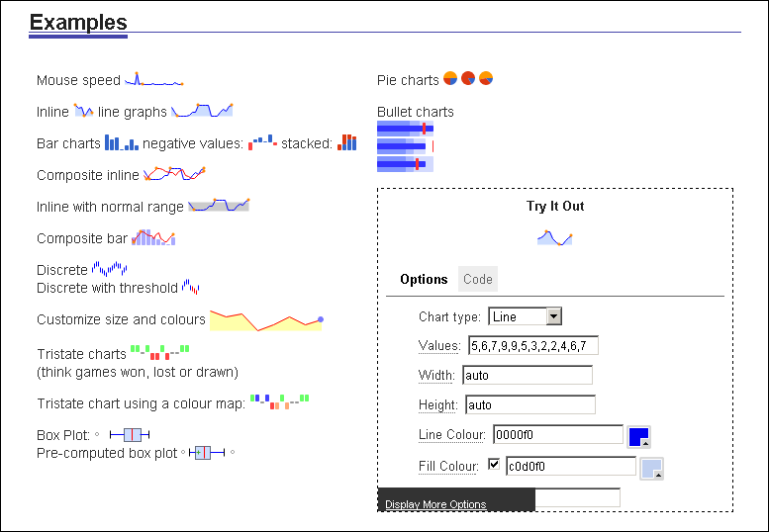
Task: Click the 'Width:' label
Action: coord(436,375)
